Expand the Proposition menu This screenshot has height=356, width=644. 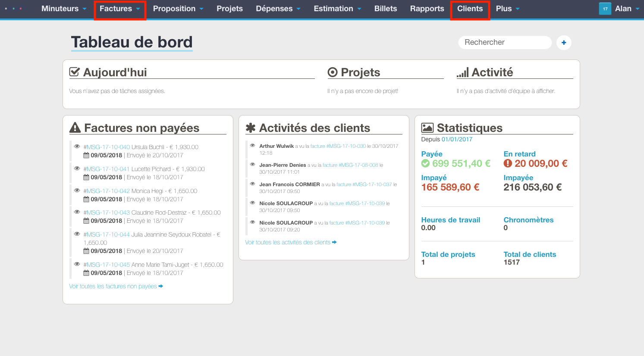tap(178, 9)
